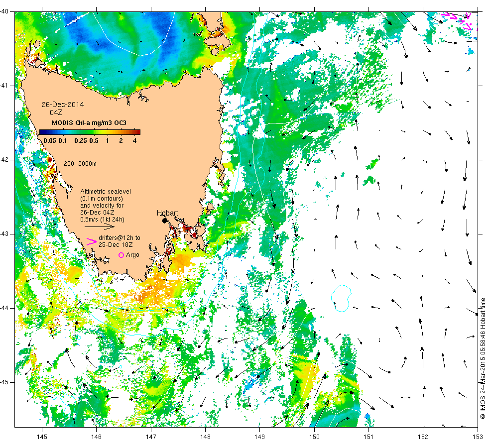Click the 153 longitude axis label
The height and width of the screenshot is (448, 488).
[478, 437]
